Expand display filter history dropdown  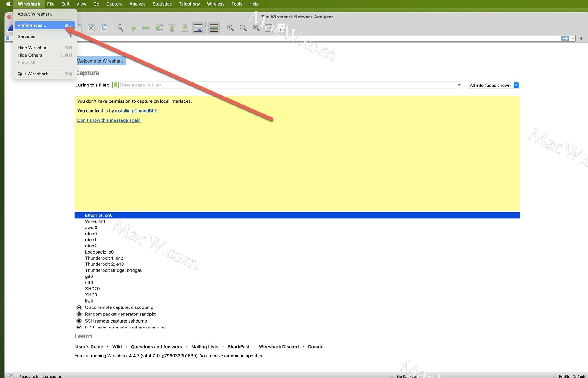coord(573,38)
